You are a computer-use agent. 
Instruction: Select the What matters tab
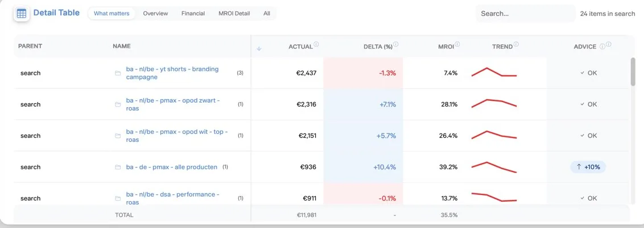112,14
